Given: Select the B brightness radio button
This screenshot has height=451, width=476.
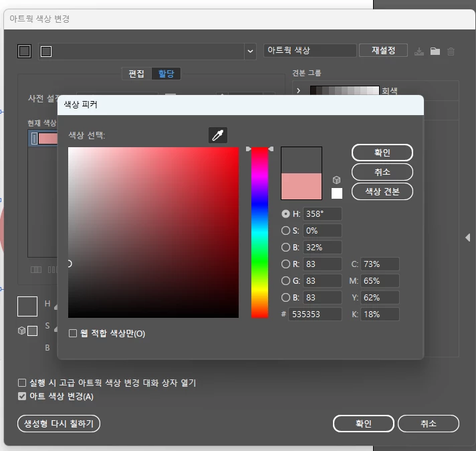Looking at the screenshot, I should click(285, 248).
